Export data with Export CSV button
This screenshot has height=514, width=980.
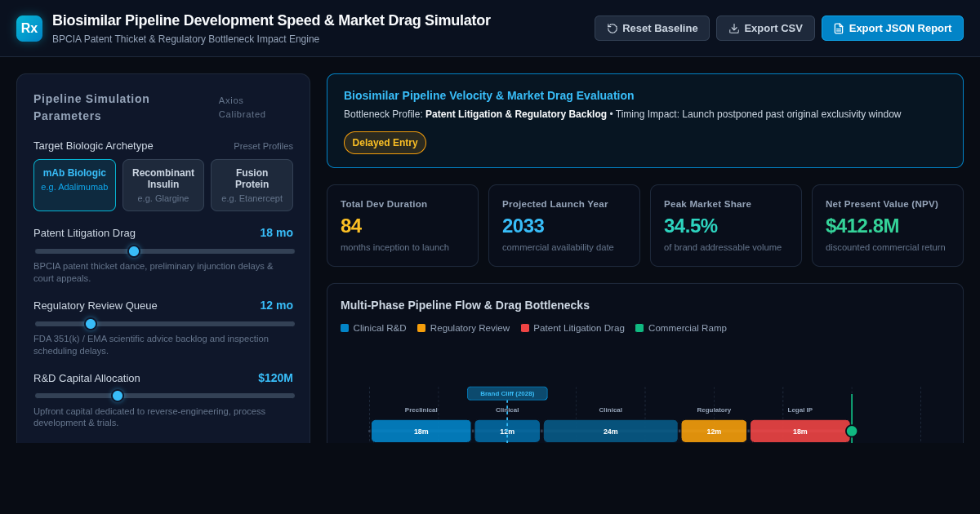click(x=765, y=29)
